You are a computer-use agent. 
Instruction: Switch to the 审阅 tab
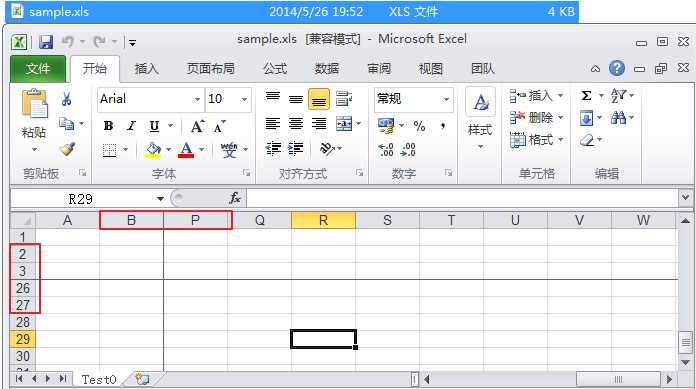click(379, 69)
